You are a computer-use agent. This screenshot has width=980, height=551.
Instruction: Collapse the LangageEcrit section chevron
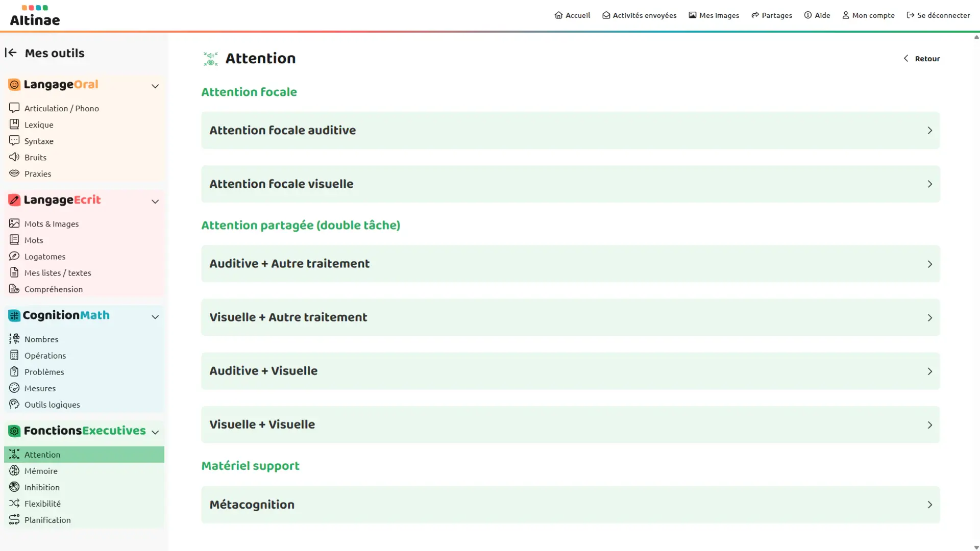(155, 201)
